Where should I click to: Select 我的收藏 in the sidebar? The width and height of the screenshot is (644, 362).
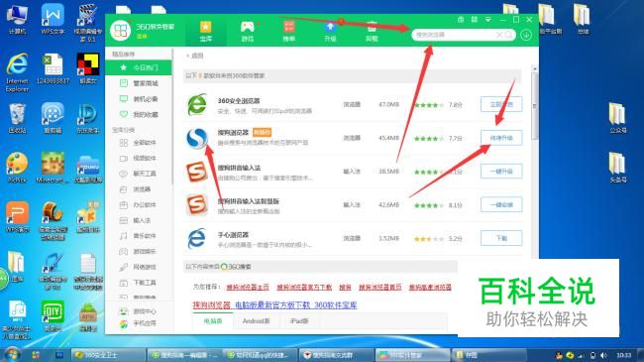tap(139, 114)
